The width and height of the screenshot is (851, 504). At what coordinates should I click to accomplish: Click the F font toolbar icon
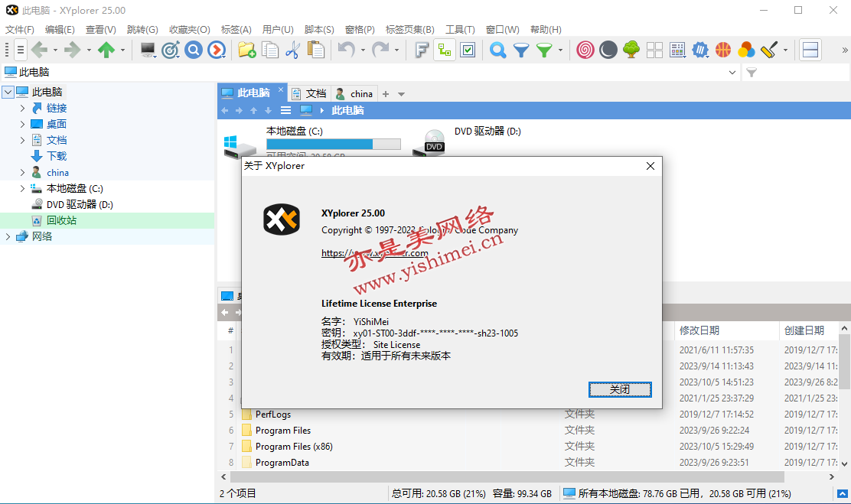click(x=422, y=50)
